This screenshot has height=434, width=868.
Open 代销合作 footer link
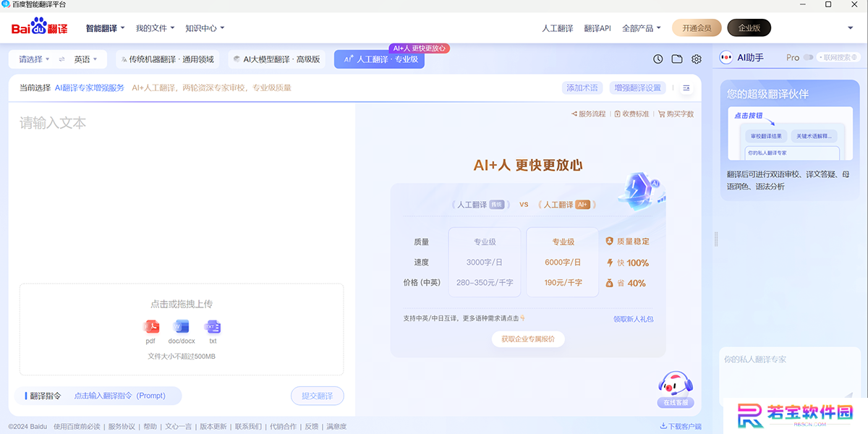(x=283, y=426)
